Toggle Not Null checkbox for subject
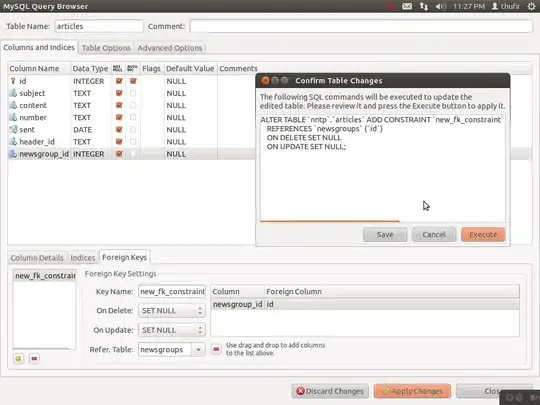 pyautogui.click(x=119, y=93)
